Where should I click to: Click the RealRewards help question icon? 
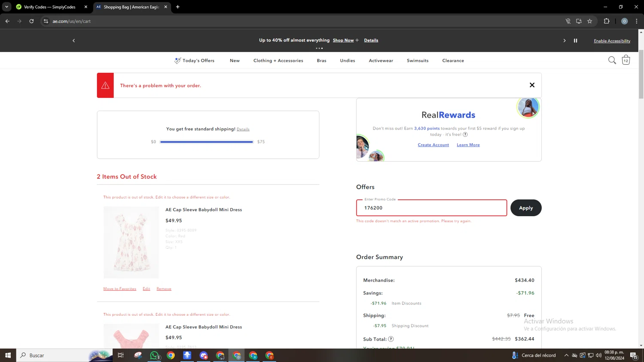click(465, 135)
